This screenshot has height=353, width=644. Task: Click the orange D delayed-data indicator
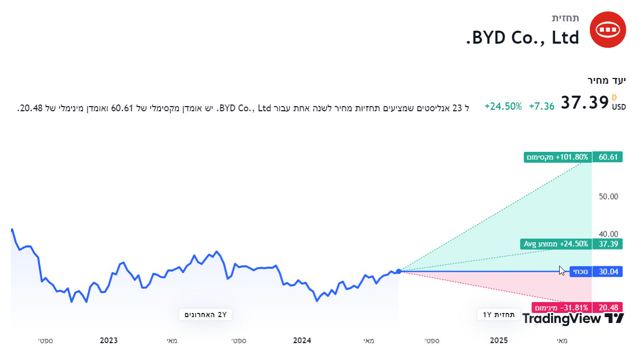point(614,98)
